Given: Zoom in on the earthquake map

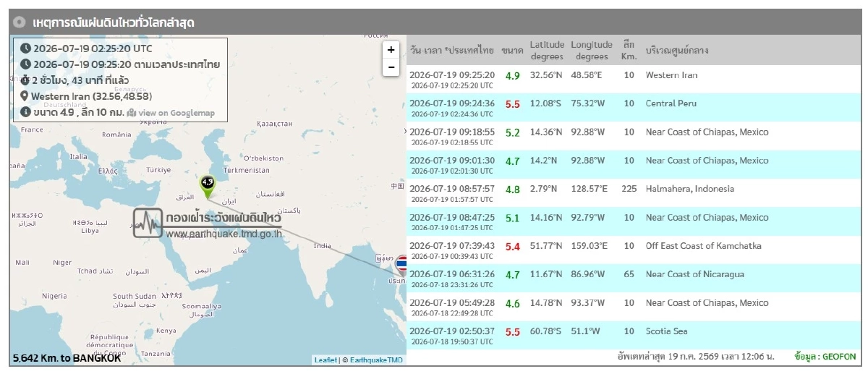Looking at the screenshot, I should (391, 50).
